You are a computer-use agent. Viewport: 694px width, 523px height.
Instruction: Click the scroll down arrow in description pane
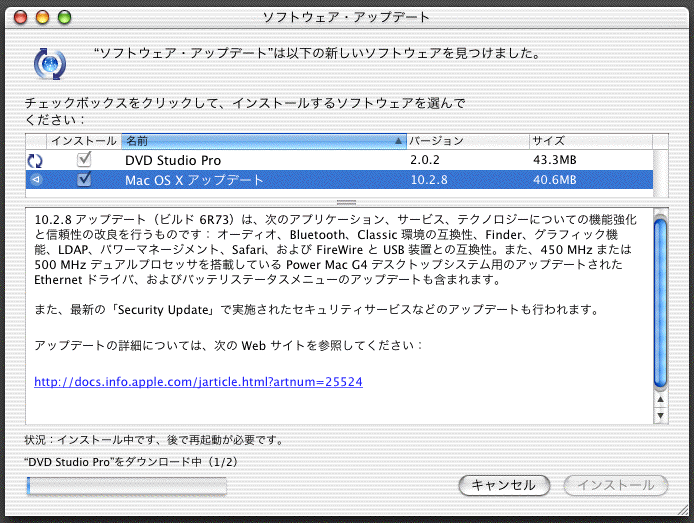pos(660,415)
